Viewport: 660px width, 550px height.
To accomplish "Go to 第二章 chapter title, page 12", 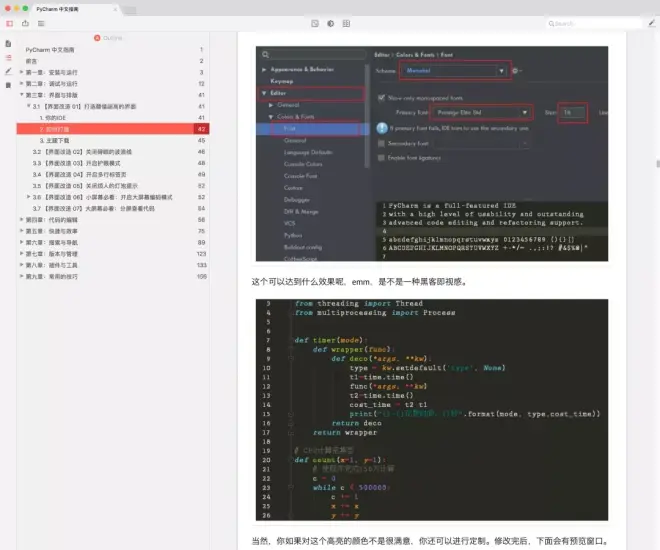I will (51, 84).
